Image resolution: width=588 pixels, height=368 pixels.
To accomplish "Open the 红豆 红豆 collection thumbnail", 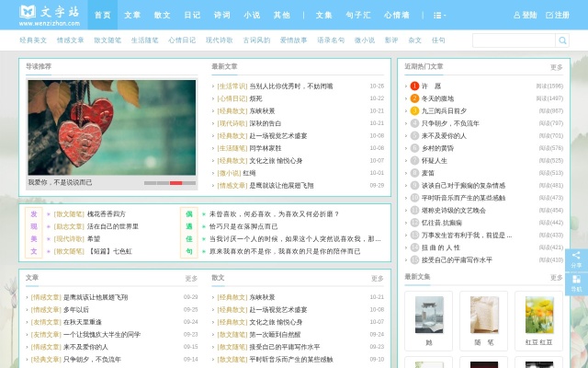I will click(x=538, y=316).
